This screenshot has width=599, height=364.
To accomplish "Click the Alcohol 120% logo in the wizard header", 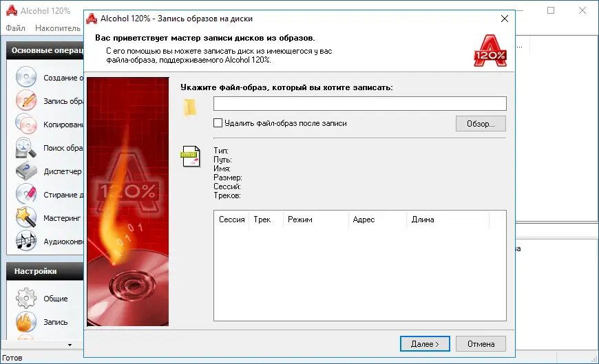I will 490,51.
